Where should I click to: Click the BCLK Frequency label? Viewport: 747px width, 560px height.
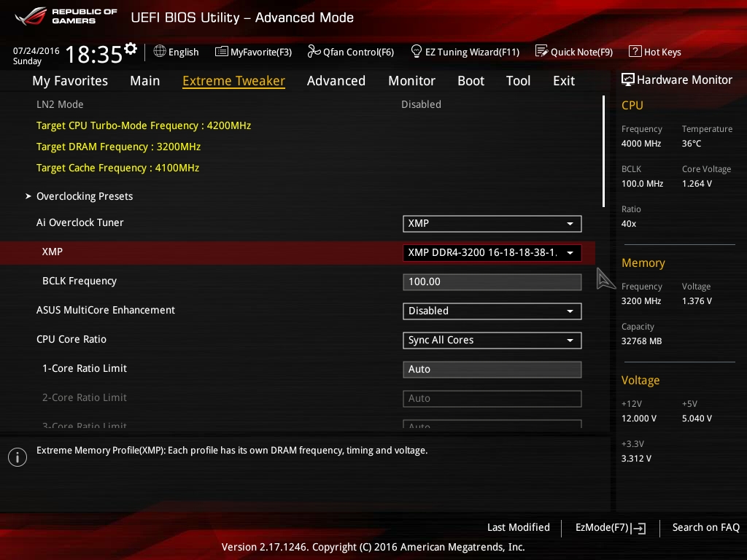tap(79, 281)
